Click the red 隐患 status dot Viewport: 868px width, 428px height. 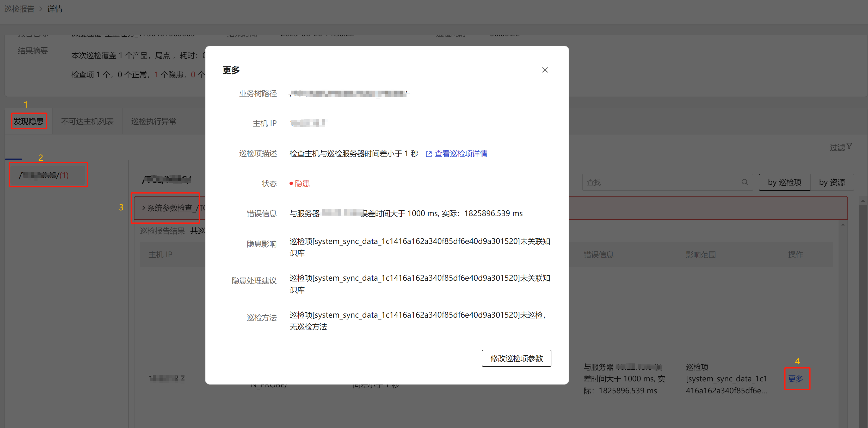(291, 184)
